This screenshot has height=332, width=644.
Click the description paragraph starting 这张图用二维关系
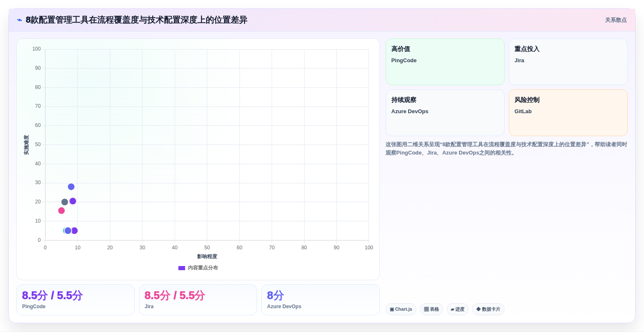coord(506,149)
